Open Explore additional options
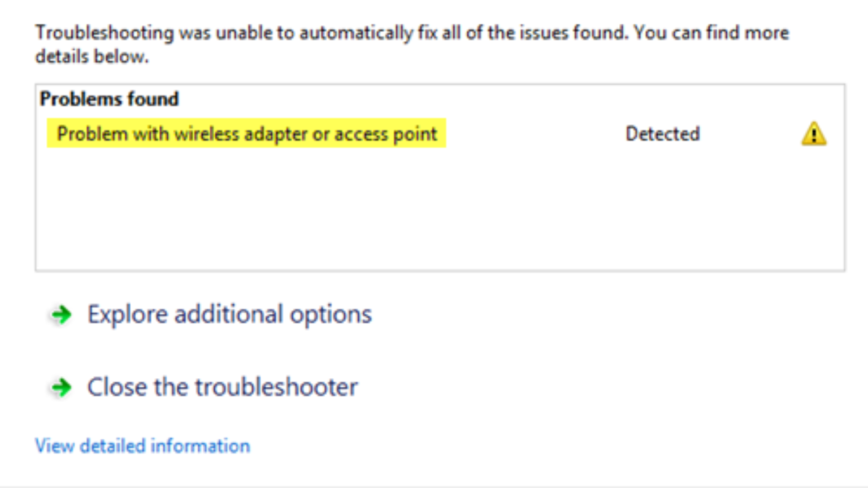The height and width of the screenshot is (488, 868). point(229,314)
